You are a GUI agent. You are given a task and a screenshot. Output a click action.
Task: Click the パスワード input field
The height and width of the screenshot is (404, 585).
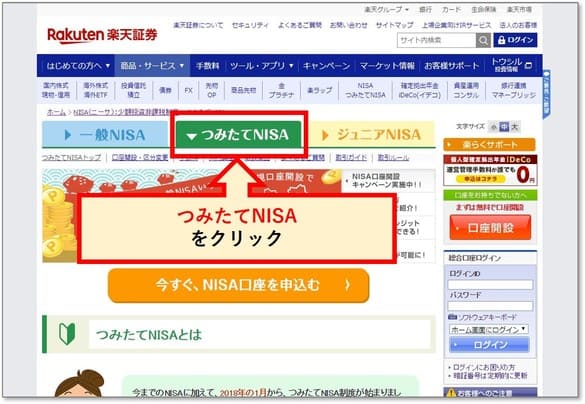[490, 306]
